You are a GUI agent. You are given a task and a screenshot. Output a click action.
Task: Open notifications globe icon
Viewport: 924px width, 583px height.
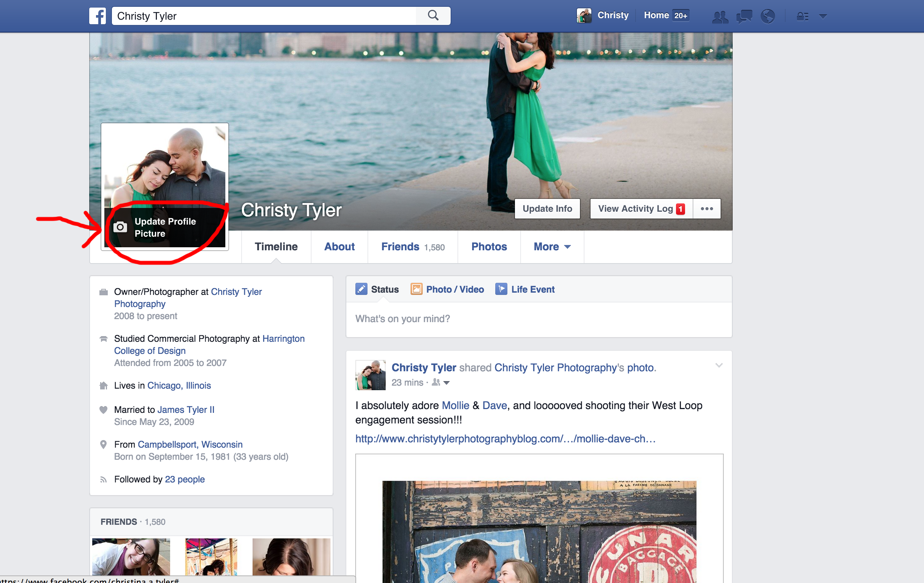767,17
